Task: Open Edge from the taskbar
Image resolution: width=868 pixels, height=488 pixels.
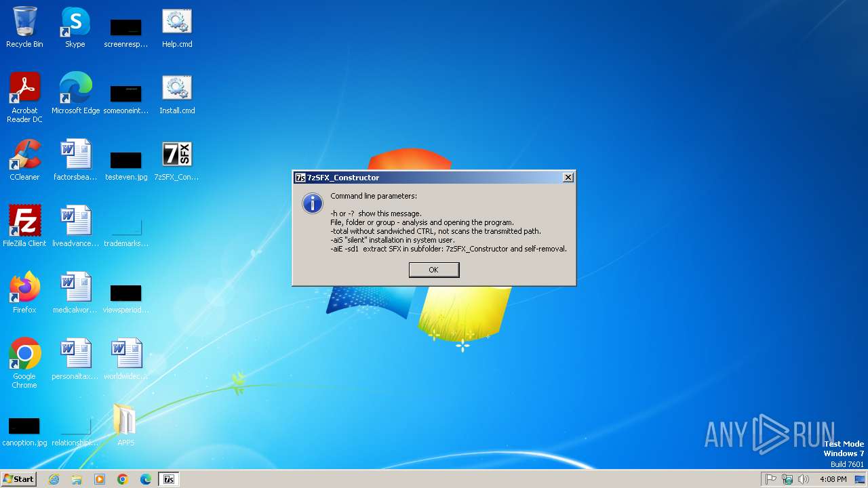Action: [x=146, y=479]
